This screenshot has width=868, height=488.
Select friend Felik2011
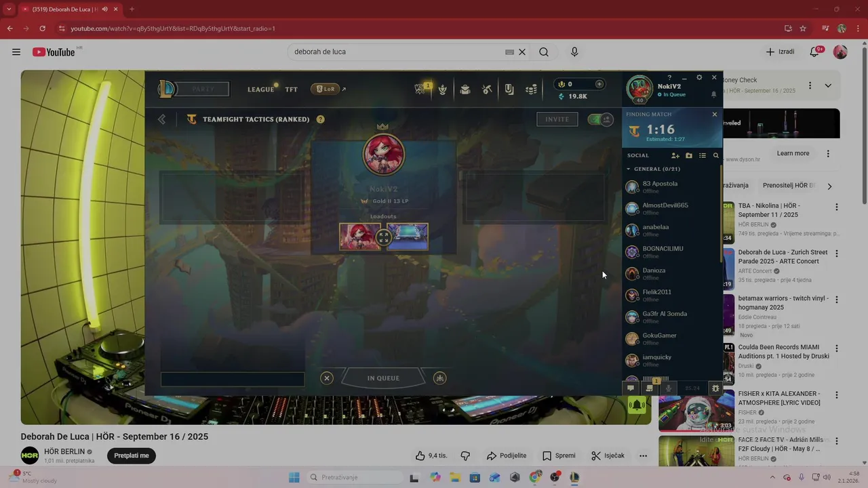click(671, 296)
